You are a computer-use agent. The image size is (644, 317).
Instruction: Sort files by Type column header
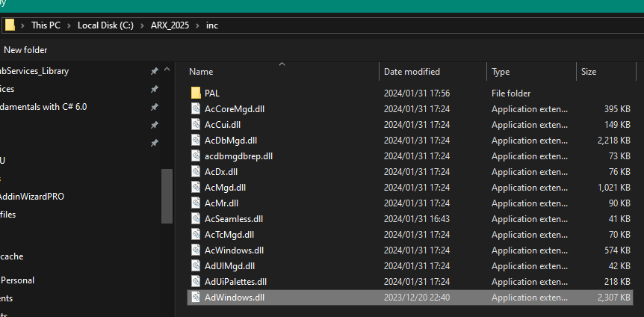(x=501, y=72)
